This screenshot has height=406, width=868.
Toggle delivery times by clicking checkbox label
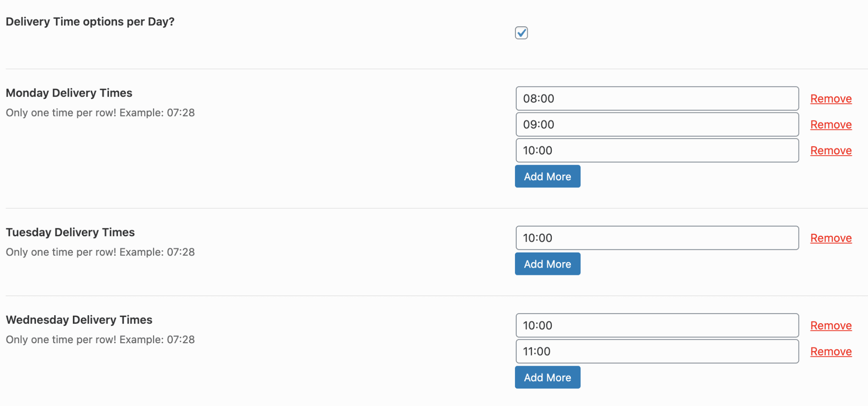90,22
